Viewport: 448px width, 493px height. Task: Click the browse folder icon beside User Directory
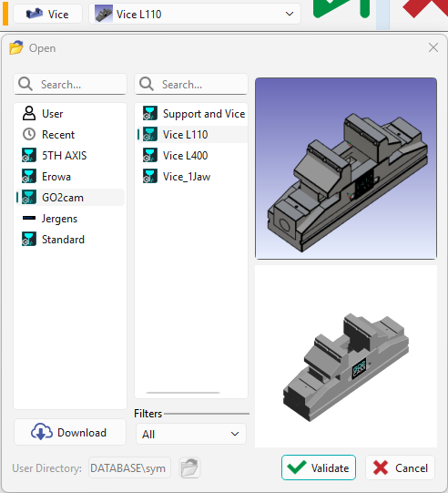tap(189, 467)
